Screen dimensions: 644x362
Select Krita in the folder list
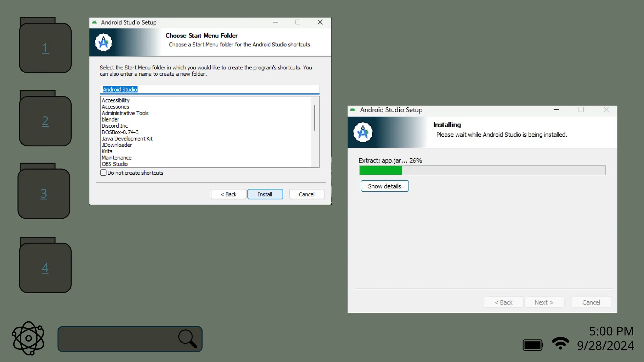tap(107, 151)
